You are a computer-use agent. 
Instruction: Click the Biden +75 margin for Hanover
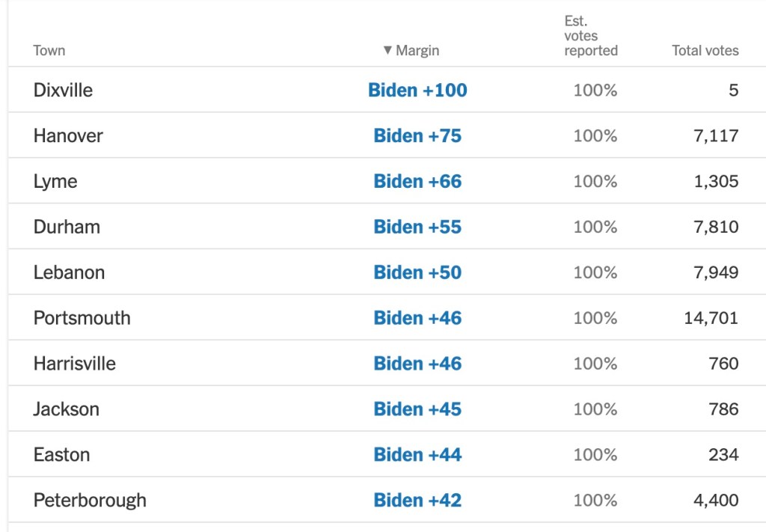point(417,136)
